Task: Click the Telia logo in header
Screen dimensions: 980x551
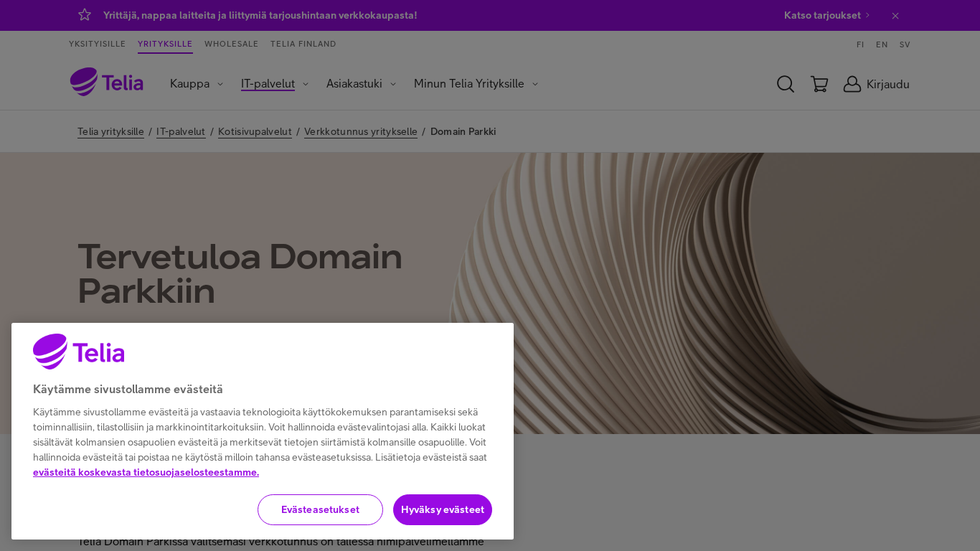Action: (107, 83)
